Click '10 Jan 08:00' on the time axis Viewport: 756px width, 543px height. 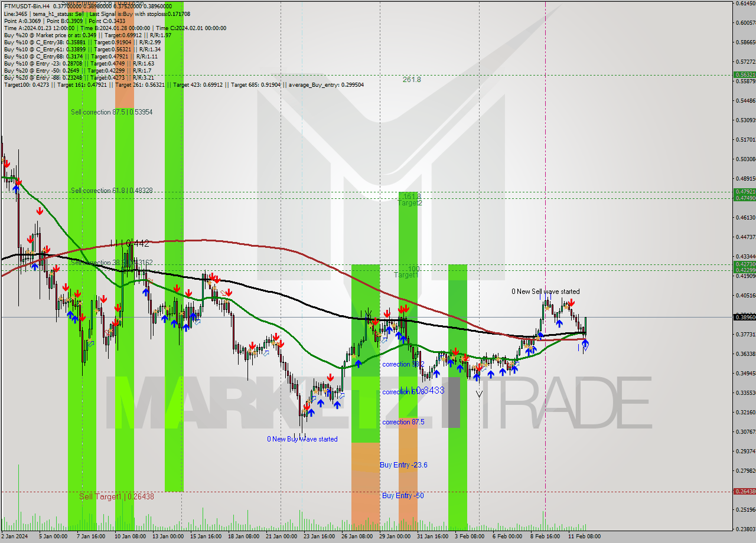click(x=130, y=537)
